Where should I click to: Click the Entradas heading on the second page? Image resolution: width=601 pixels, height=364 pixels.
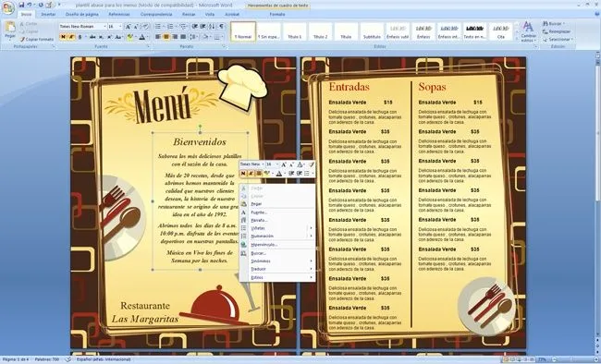(x=349, y=87)
